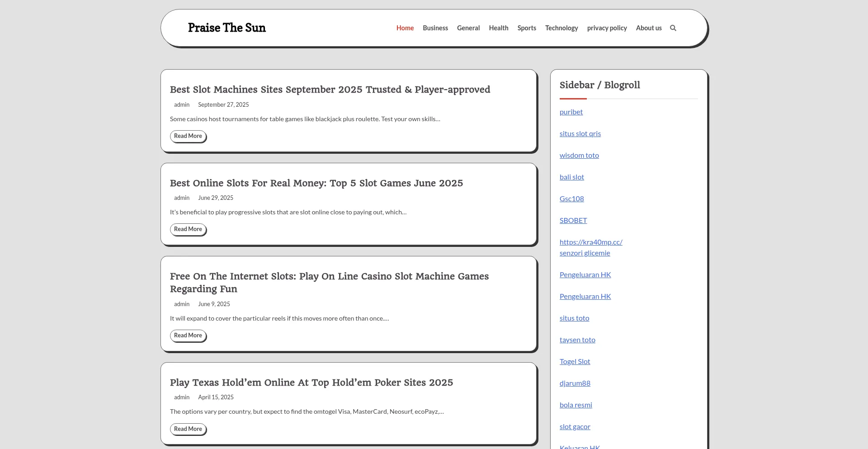
Task: Open the Technology menu link
Action: tap(561, 28)
